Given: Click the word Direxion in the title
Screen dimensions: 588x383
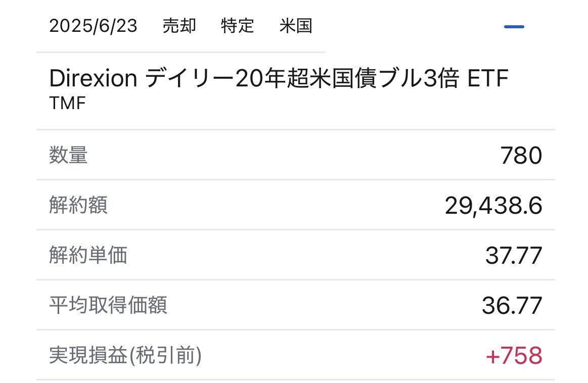Looking at the screenshot, I should pos(94,78).
